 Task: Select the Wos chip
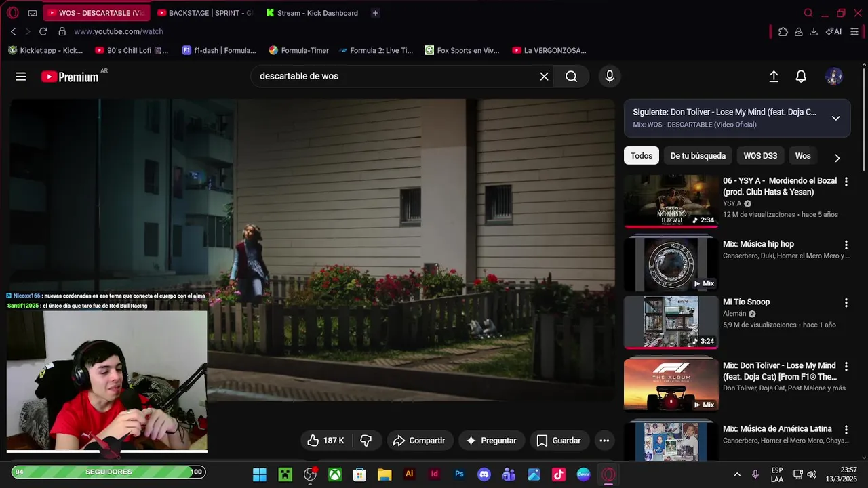[803, 156]
